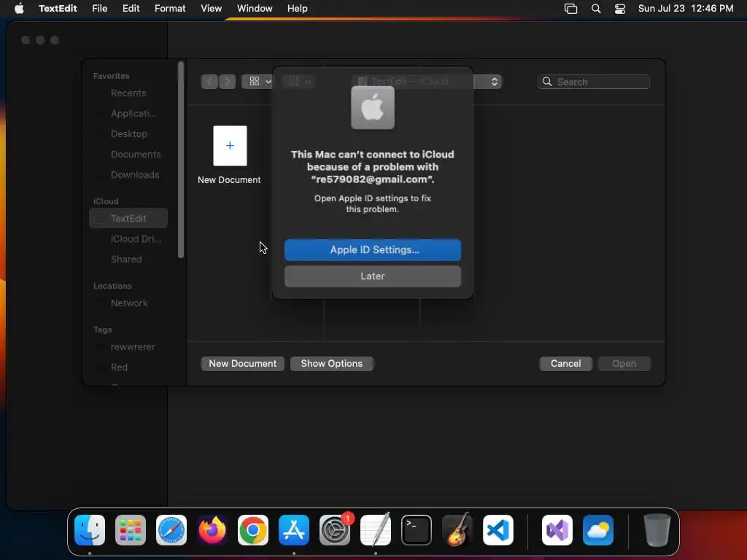
Task: Open the Edit menu
Action: (131, 9)
